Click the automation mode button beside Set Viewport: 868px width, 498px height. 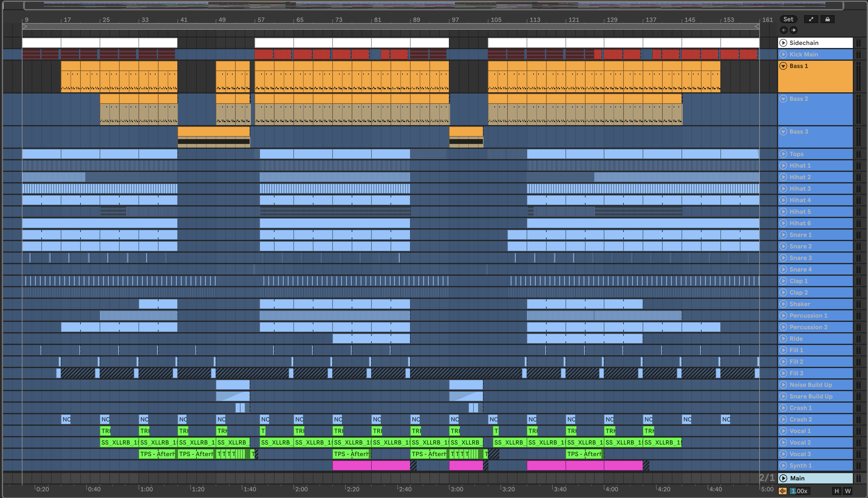coord(811,19)
